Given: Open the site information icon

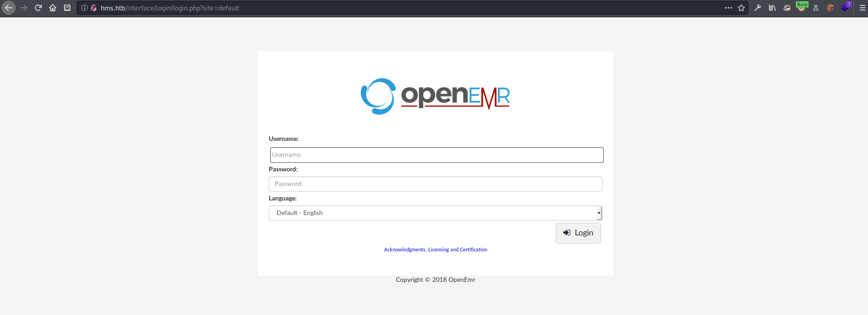Looking at the screenshot, I should (x=84, y=8).
